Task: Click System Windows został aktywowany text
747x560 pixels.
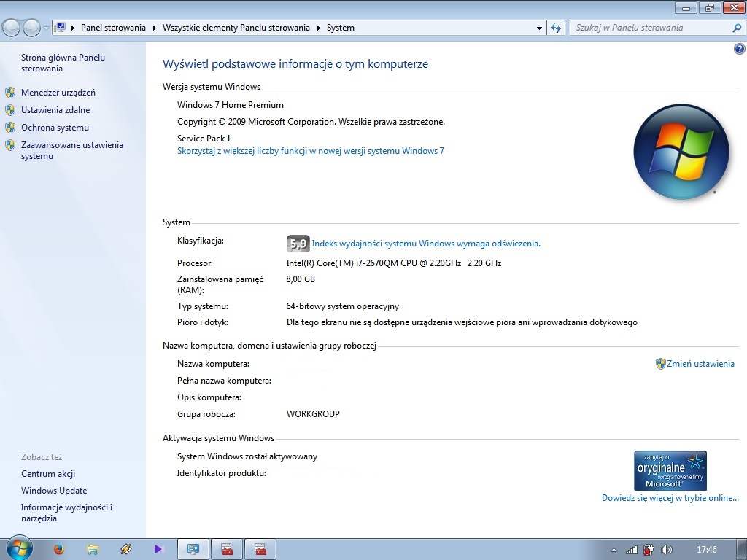Action: 247,456
